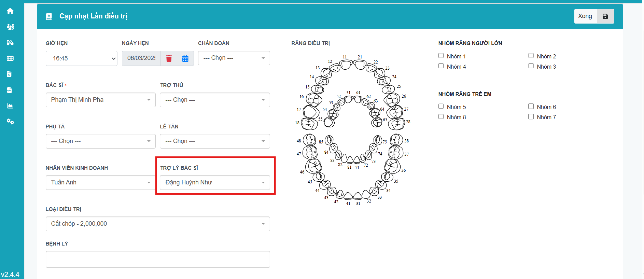Image resolution: width=644 pixels, height=279 pixels.
Task: Tick the Nhóm 3 adult teeth group
Action: (531, 66)
